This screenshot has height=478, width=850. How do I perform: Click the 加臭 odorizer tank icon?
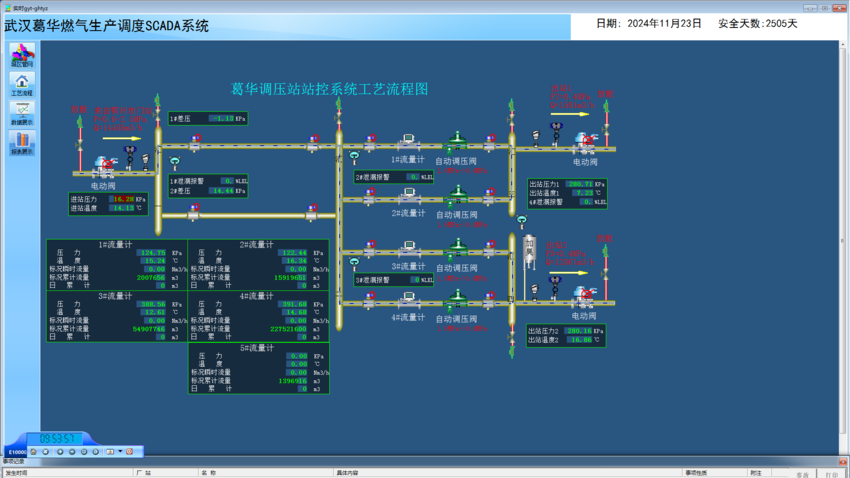click(x=530, y=252)
